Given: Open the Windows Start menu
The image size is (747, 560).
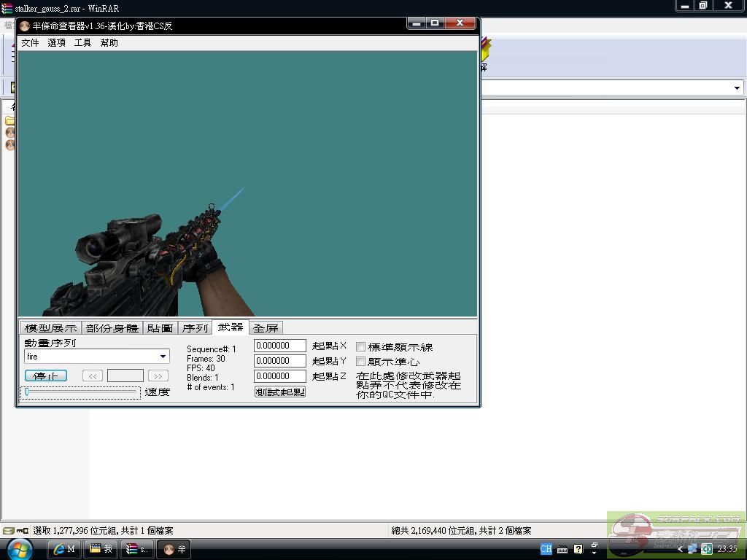Looking at the screenshot, I should (20, 550).
